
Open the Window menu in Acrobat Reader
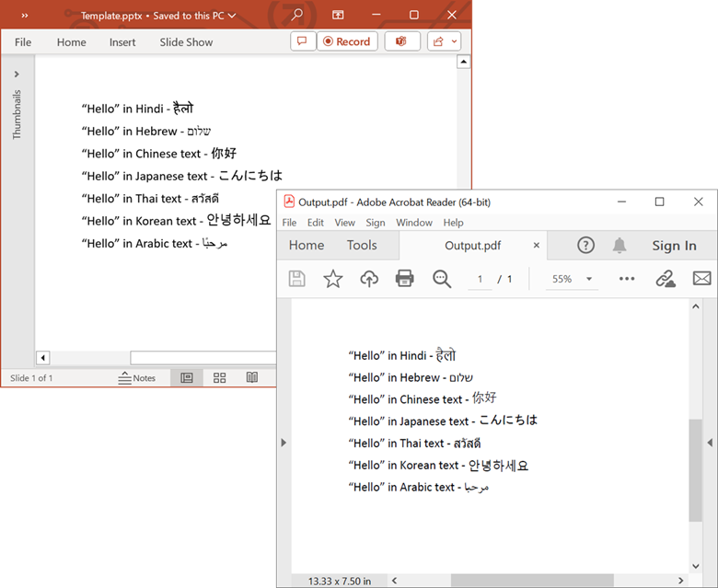414,223
